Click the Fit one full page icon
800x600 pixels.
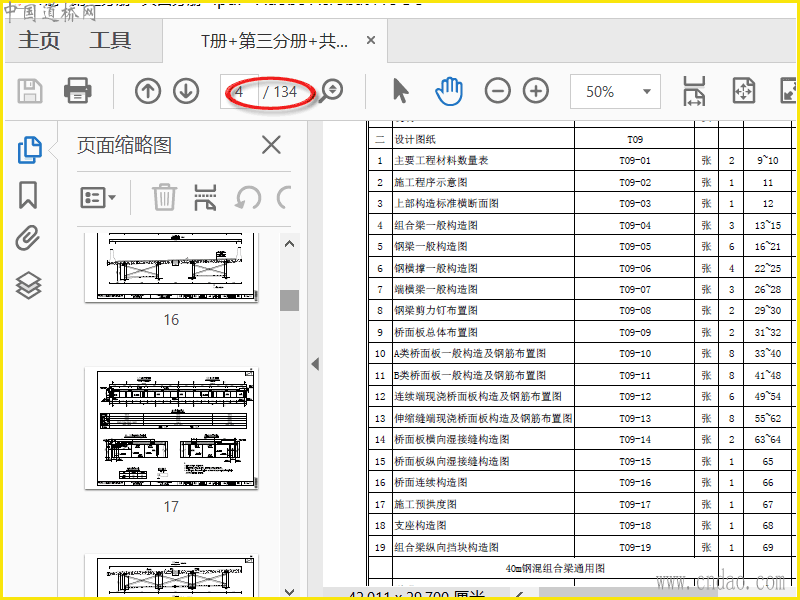(743, 91)
